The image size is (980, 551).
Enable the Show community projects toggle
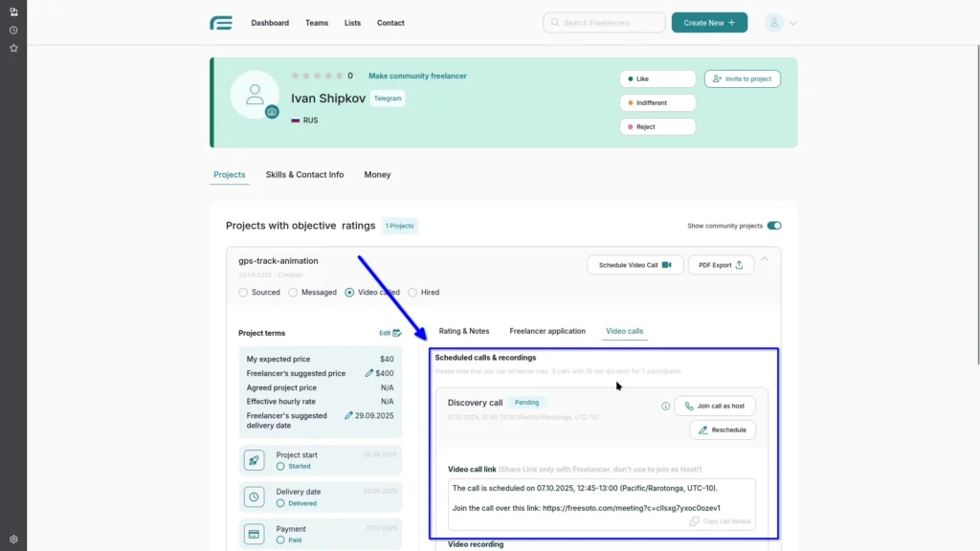point(775,225)
